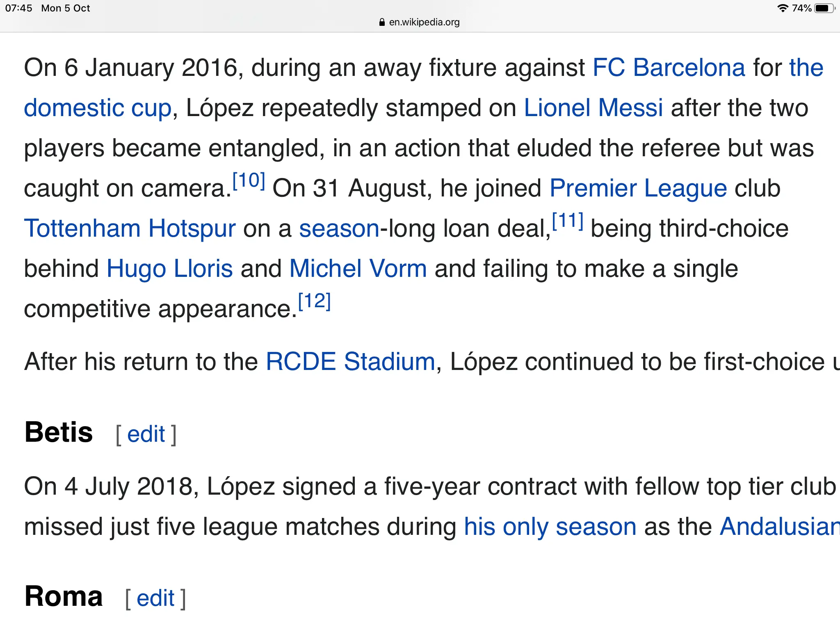
Task: Open the Lionel Messi article link
Action: tap(593, 108)
